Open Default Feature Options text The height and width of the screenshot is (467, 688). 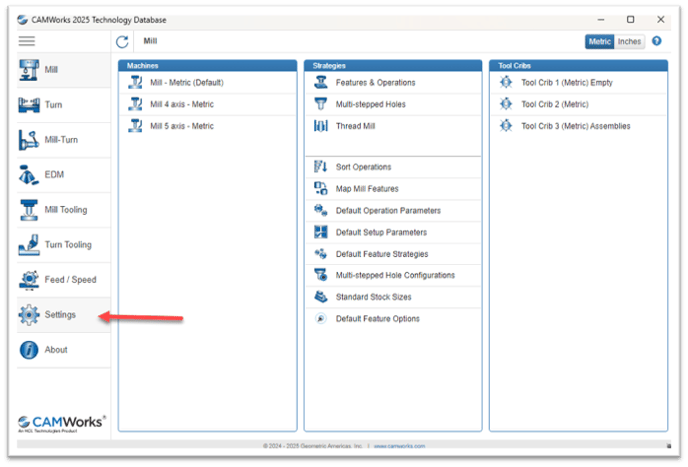click(378, 319)
